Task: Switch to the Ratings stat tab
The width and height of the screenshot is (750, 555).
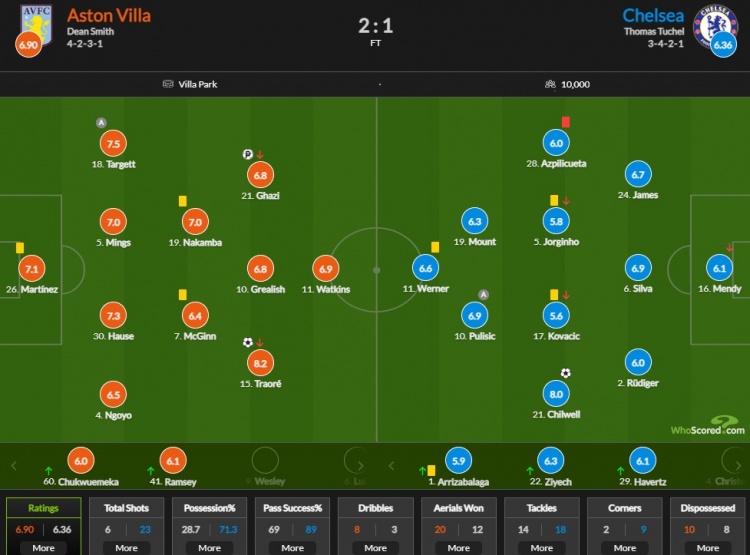Action: tap(43, 508)
